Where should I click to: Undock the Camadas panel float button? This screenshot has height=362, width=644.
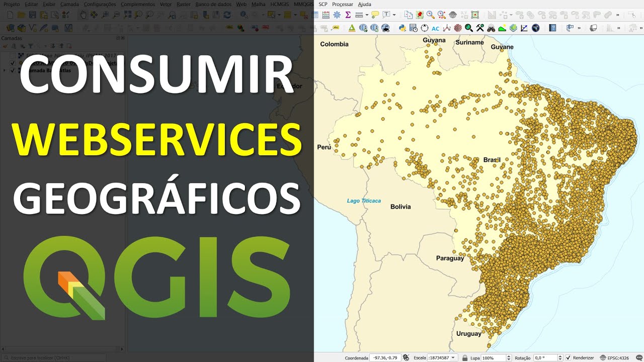[118, 38]
